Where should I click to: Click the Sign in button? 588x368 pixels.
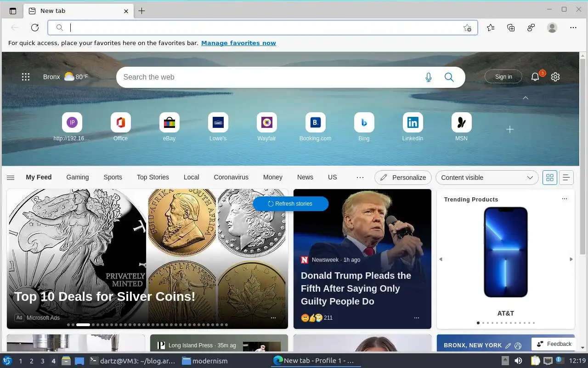point(503,77)
